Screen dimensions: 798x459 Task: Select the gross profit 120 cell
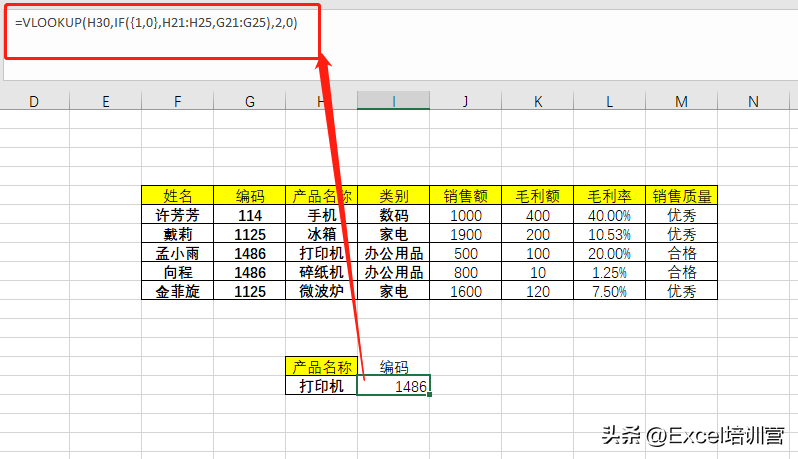pyautogui.click(x=537, y=291)
